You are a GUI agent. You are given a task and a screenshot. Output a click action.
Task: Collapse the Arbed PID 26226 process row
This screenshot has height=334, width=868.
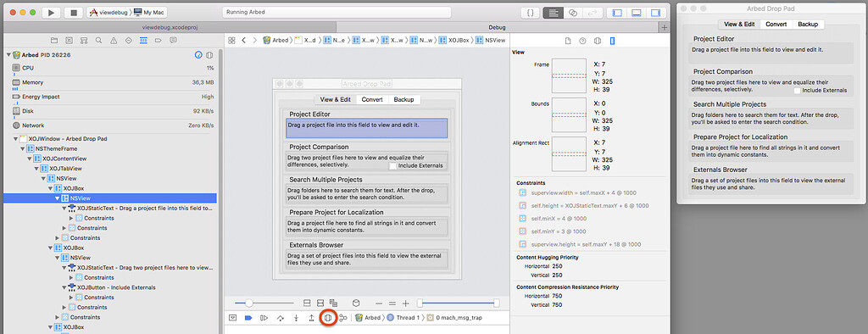(8, 55)
